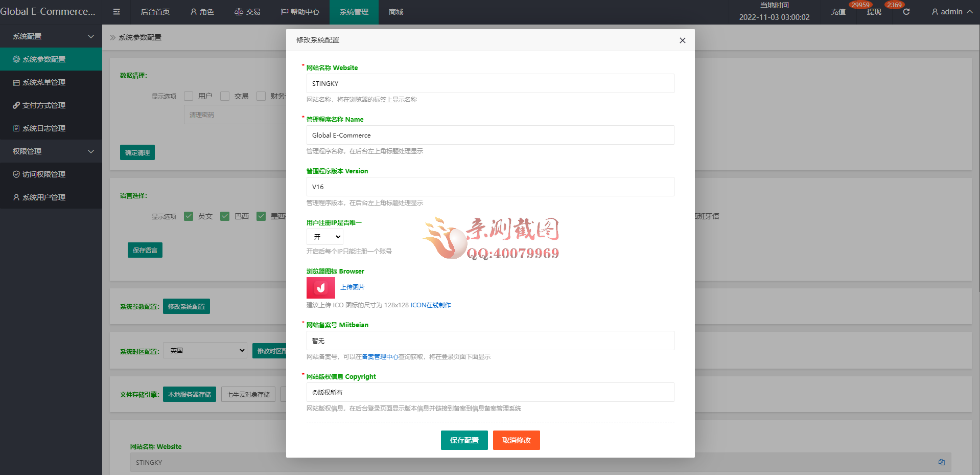Image resolution: width=980 pixels, height=475 pixels.
Task: Click the hamburger menu icon
Action: 116,11
